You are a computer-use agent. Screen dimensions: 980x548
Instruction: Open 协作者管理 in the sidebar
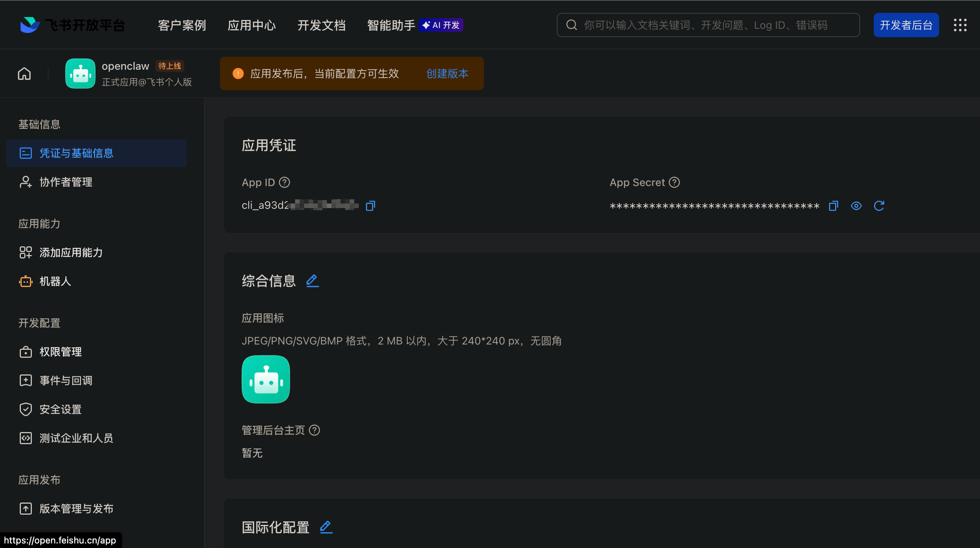click(x=96, y=182)
